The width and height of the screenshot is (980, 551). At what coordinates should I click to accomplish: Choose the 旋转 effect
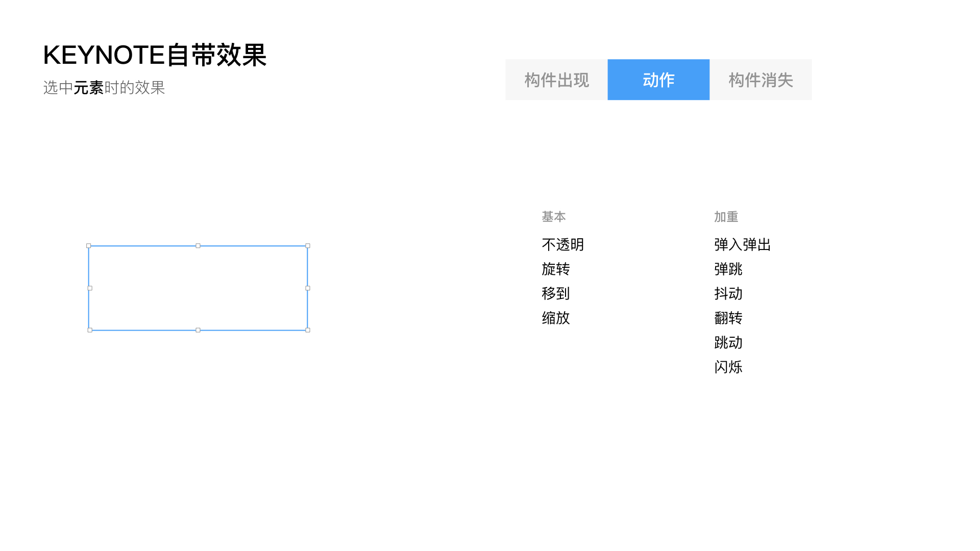coord(555,269)
